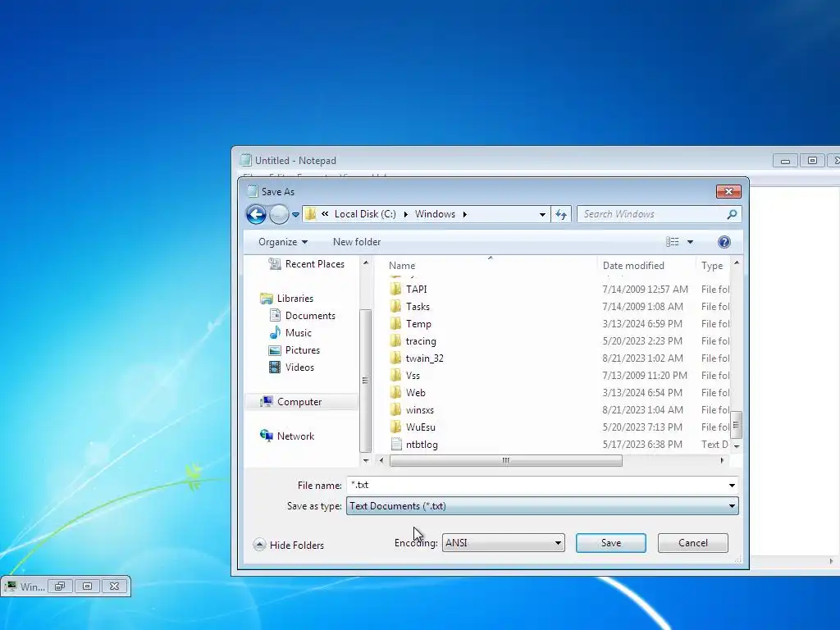Open the Encoding ANSI dropdown
This screenshot has height=630, width=840.
[x=503, y=543]
